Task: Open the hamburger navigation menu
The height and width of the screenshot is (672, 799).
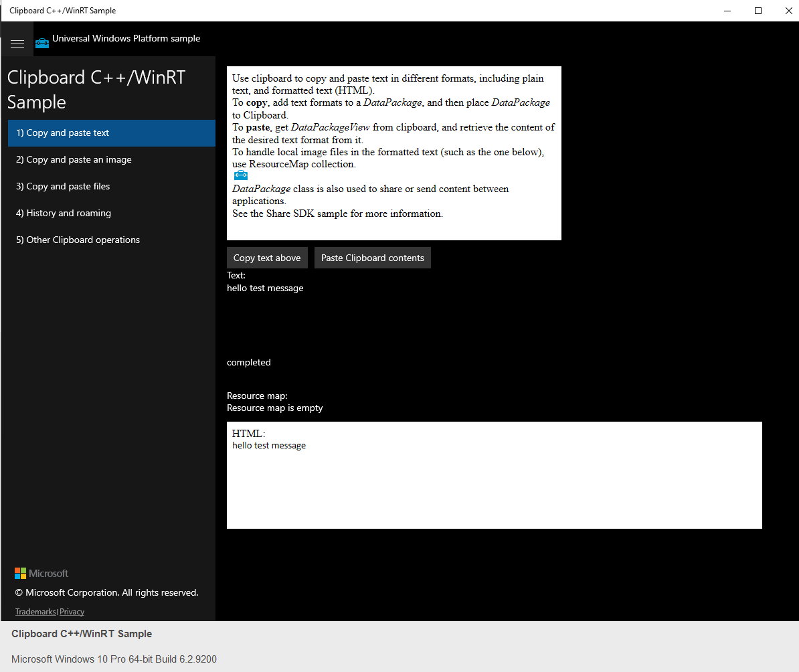Action: [17, 43]
